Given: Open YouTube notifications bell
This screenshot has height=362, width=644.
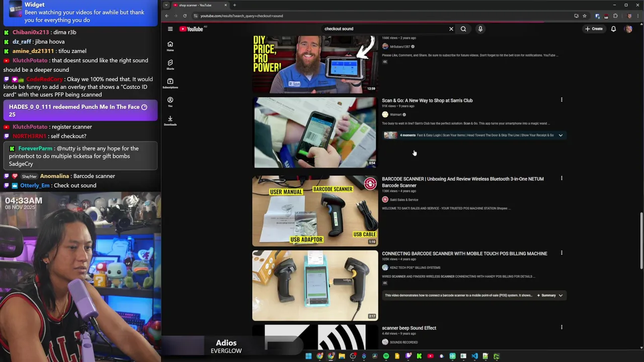Looking at the screenshot, I should 613,29.
